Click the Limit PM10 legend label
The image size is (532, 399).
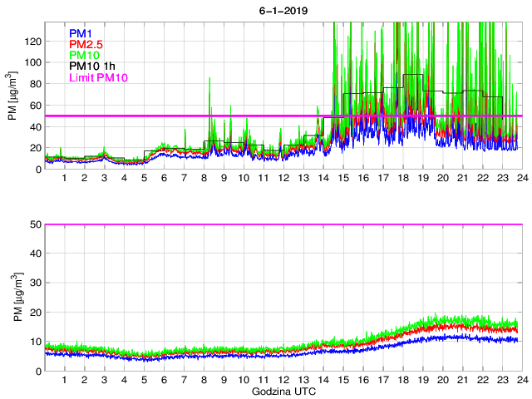pyautogui.click(x=99, y=77)
